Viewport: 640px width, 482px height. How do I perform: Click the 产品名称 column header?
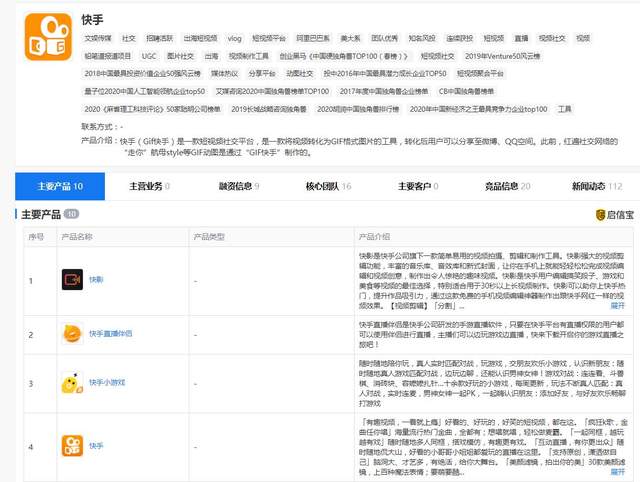[77, 237]
